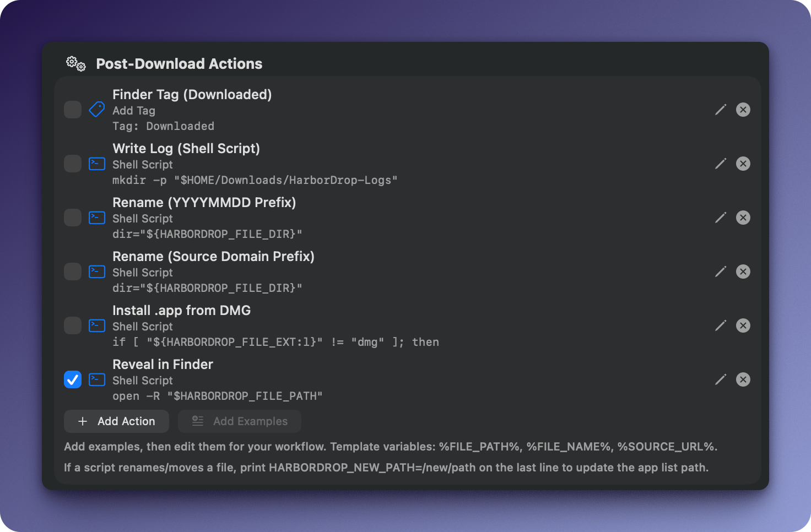
Task: Select the Install .app from DMG title
Action: click(182, 311)
